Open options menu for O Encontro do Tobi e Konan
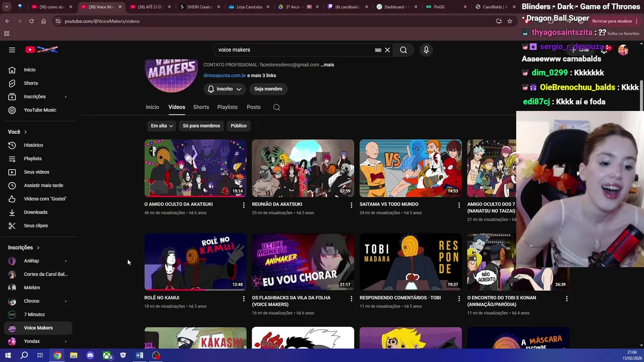This screenshot has width=644, height=362. 567,298
